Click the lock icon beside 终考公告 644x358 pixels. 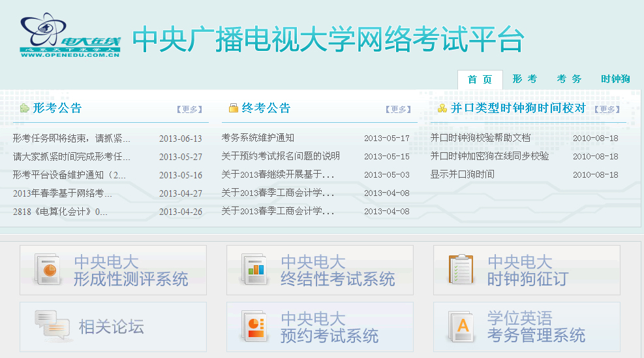pyautogui.click(x=233, y=108)
